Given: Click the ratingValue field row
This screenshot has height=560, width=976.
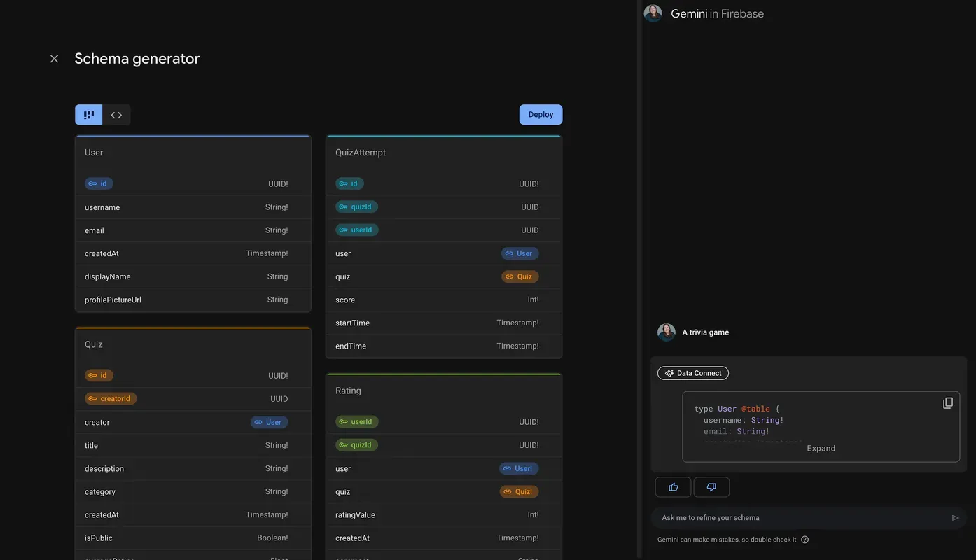Looking at the screenshot, I should [444, 514].
